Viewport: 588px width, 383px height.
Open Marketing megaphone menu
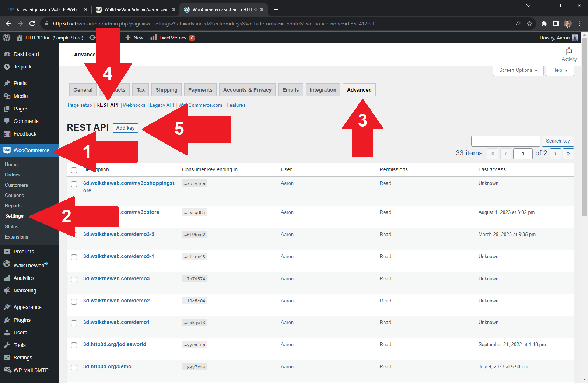click(x=7, y=291)
